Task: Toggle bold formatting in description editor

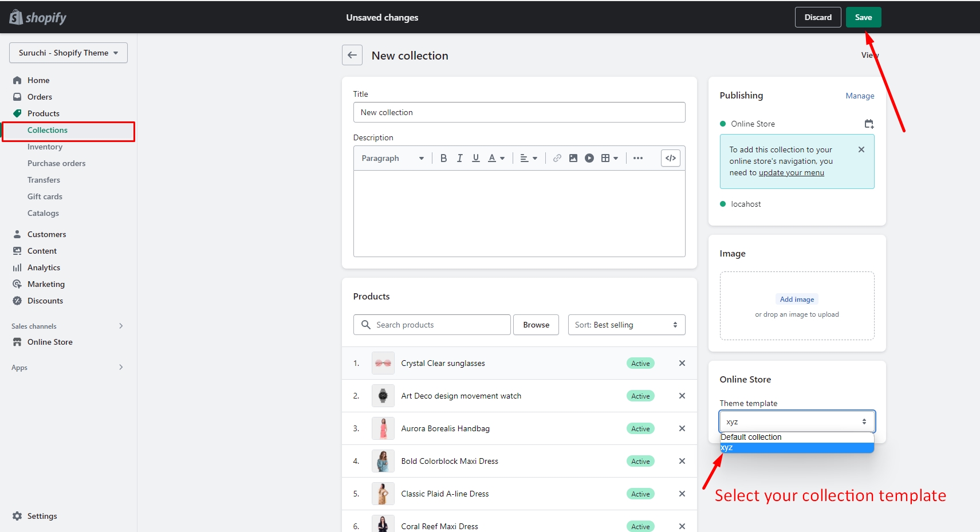Action: pyautogui.click(x=443, y=158)
